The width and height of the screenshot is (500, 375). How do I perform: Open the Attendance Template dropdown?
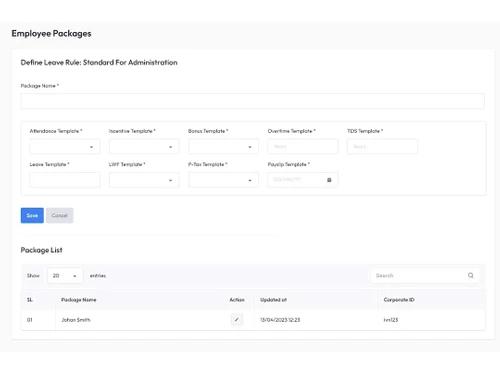pyautogui.click(x=65, y=147)
